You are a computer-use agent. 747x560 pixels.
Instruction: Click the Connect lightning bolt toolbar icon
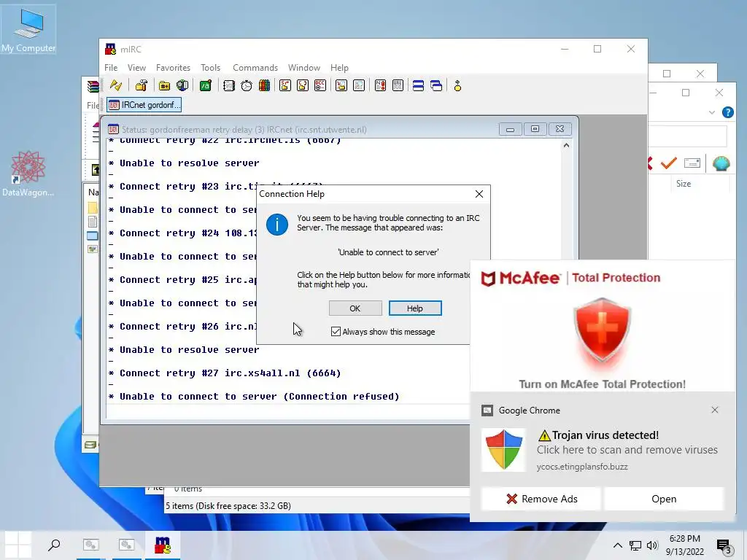[116, 86]
